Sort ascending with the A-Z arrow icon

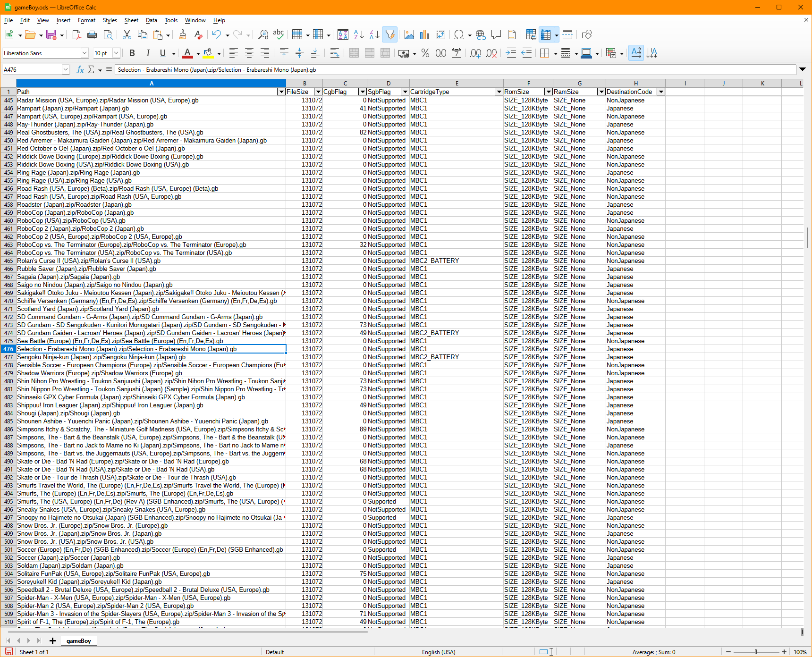(359, 34)
